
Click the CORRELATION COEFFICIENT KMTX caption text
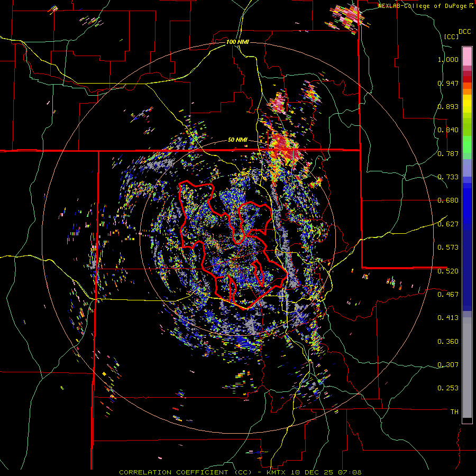[240, 472]
